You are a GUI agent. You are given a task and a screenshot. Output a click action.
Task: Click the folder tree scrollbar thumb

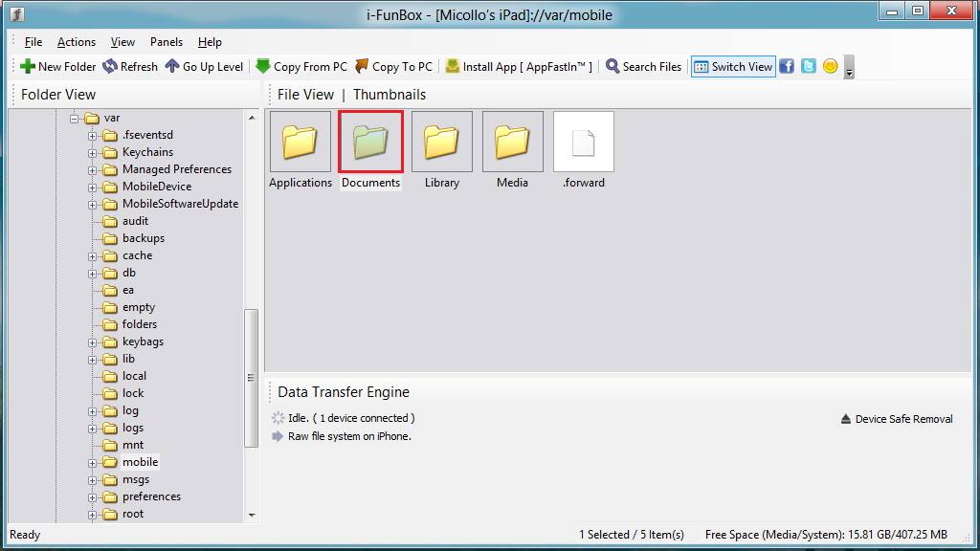(x=252, y=378)
